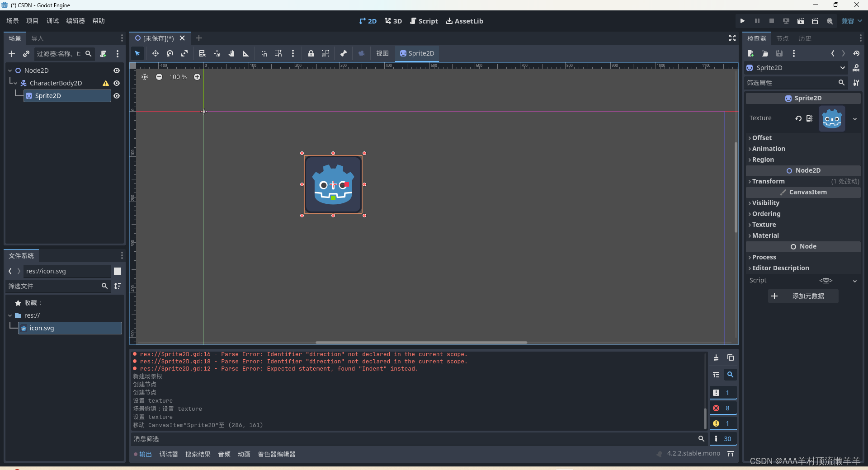
Task: Toggle visibility of Node2D
Action: click(117, 70)
